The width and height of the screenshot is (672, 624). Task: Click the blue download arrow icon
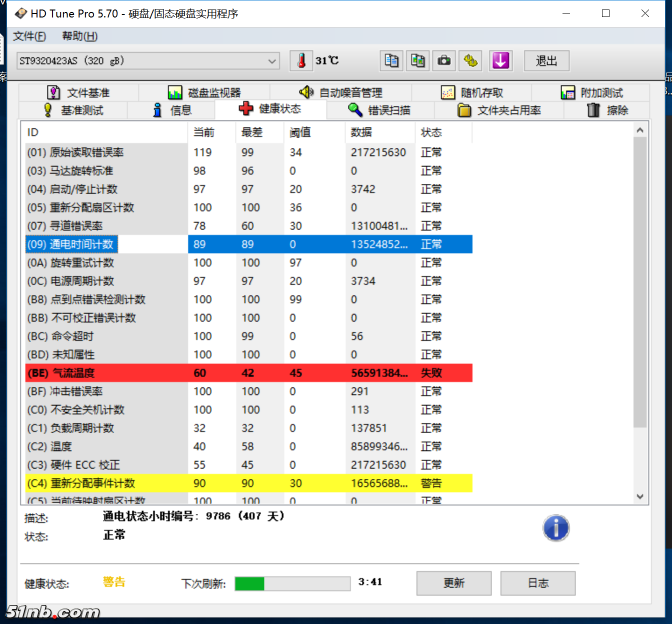(x=500, y=60)
